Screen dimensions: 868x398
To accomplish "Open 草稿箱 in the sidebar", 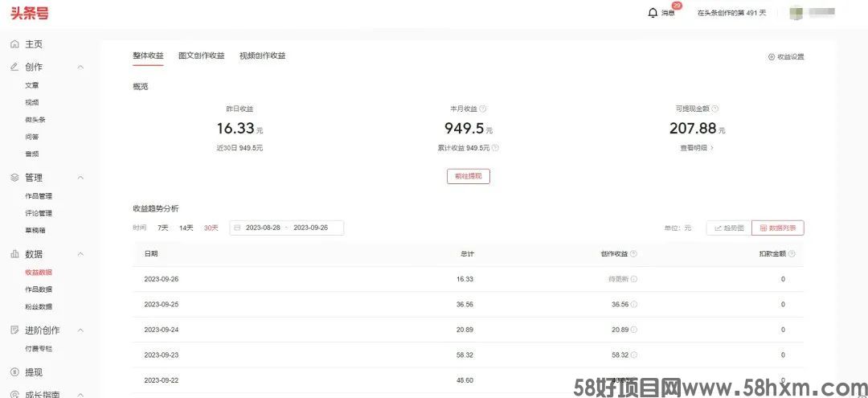I will click(35, 230).
